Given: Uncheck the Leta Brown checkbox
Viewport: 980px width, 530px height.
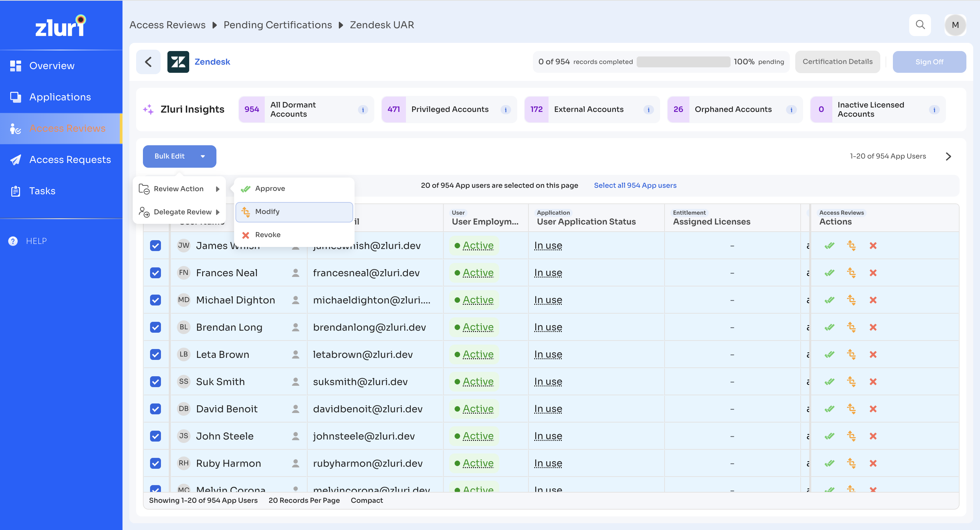Looking at the screenshot, I should click(x=155, y=354).
